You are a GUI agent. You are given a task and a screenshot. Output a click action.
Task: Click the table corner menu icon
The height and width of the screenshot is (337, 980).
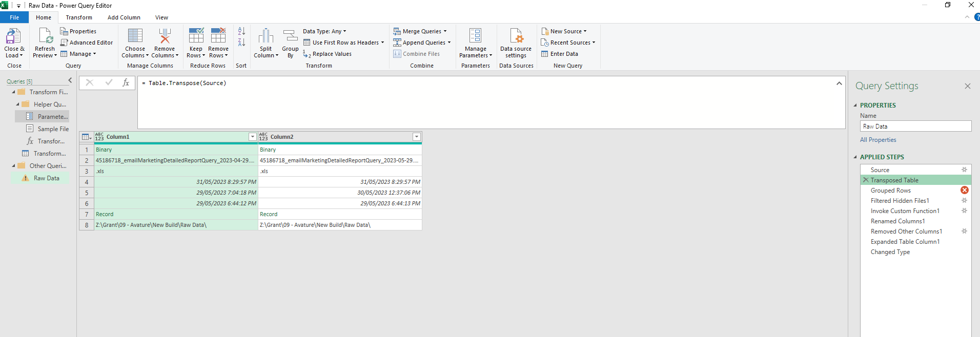pos(87,137)
